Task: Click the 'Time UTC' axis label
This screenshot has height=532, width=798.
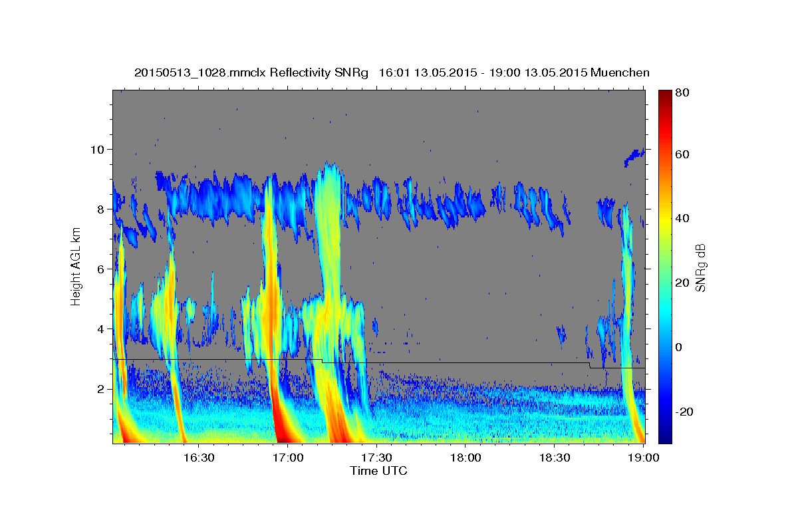Action: coord(378,471)
